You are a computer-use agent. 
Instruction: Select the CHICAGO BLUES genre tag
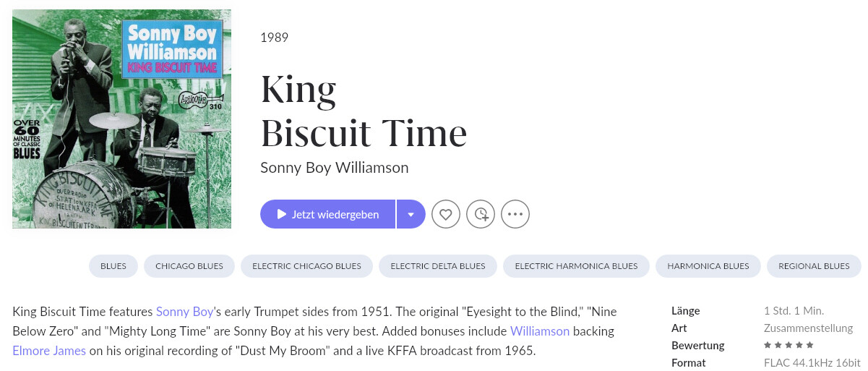point(189,266)
